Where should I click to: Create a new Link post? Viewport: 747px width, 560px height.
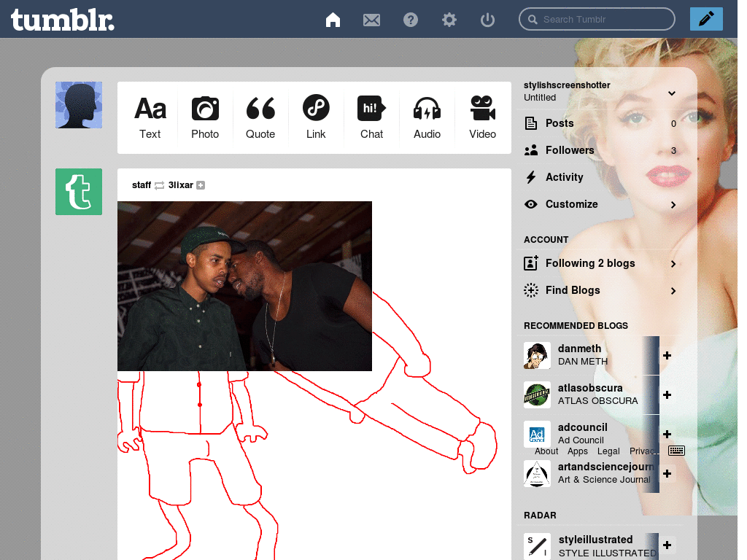tap(316, 117)
